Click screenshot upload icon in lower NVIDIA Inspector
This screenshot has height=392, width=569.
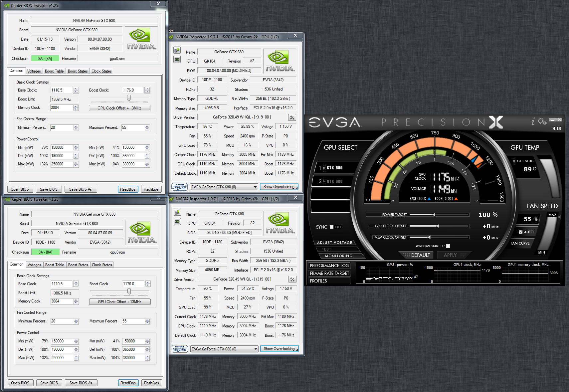177,212
